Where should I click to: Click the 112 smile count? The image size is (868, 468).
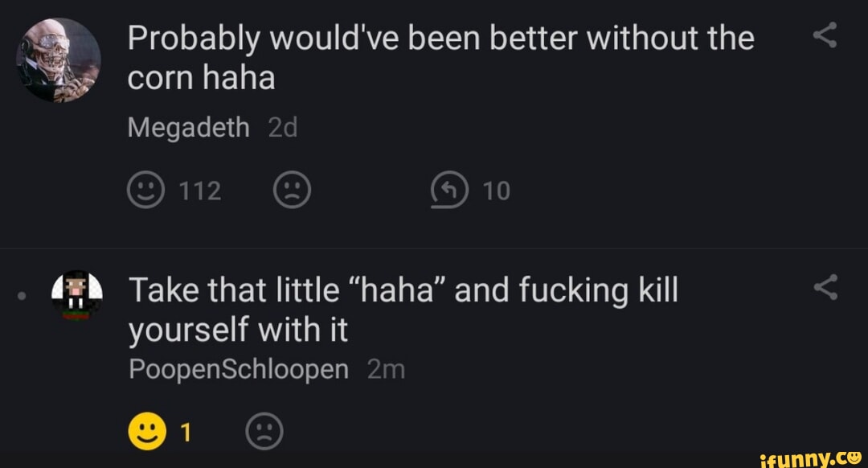199,191
